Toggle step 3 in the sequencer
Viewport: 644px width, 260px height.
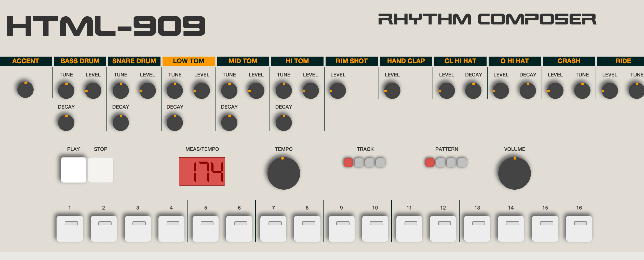click(138, 229)
